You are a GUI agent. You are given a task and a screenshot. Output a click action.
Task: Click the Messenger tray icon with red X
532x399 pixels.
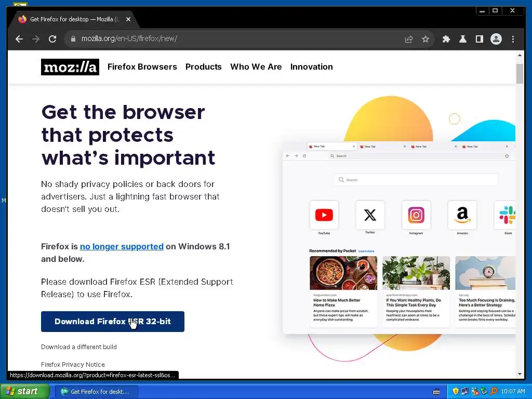pyautogui.click(x=475, y=391)
